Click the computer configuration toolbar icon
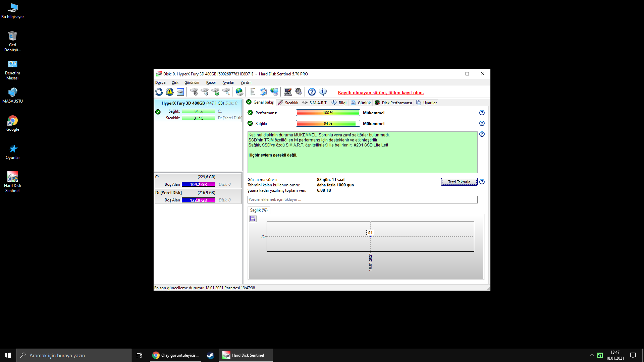 click(x=287, y=92)
